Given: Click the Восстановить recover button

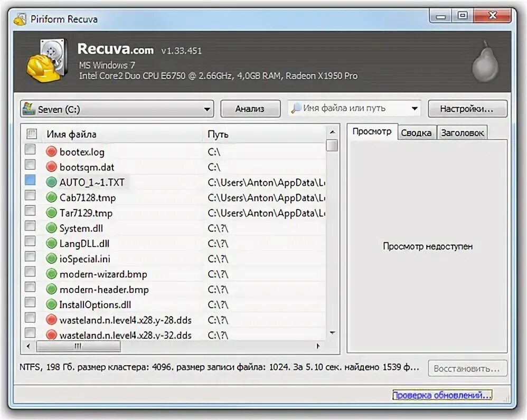Looking at the screenshot, I should pos(467,369).
